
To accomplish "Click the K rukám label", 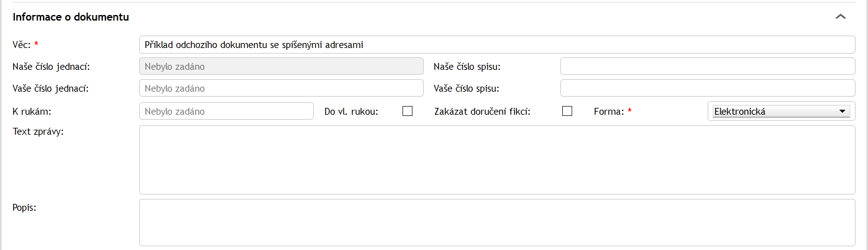I will 31,112.
